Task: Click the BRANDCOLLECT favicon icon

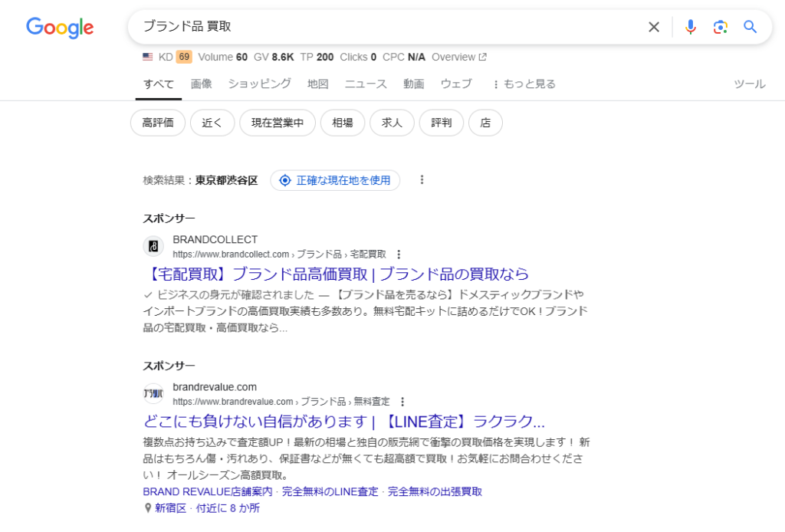Action: tap(153, 246)
